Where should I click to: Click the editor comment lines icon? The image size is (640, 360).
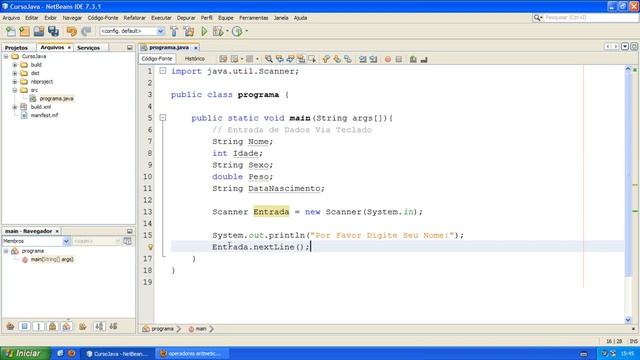(413, 59)
